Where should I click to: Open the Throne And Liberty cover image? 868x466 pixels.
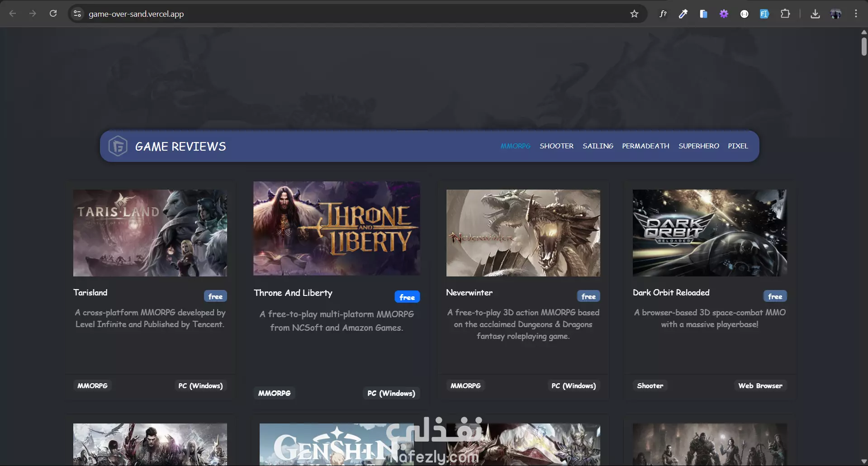[x=337, y=228]
